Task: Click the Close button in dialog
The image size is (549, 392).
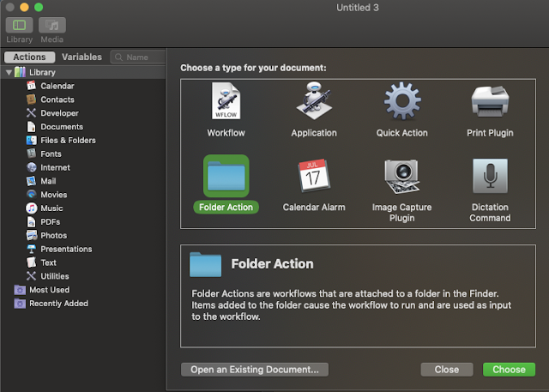Action: [x=447, y=370]
